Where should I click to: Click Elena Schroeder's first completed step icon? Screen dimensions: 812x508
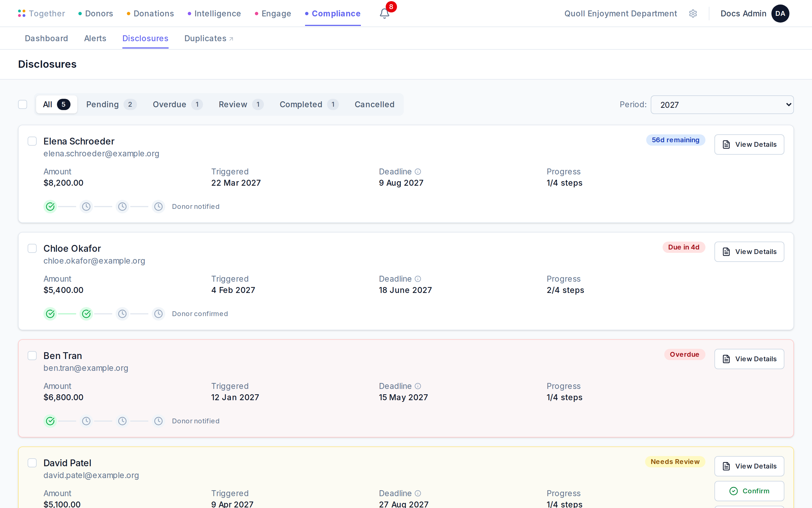click(50, 206)
